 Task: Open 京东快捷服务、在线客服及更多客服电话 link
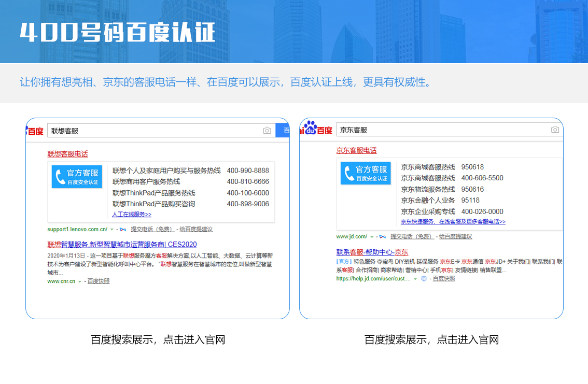[x=453, y=222]
